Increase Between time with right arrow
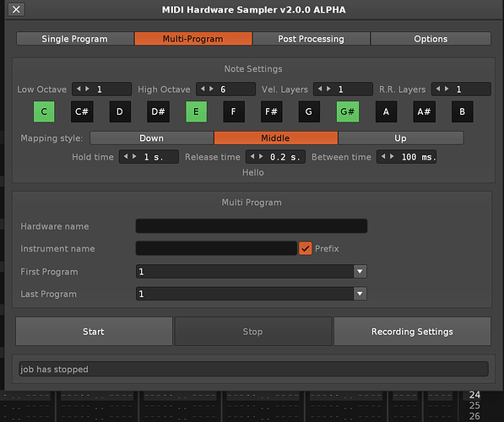 [392, 156]
